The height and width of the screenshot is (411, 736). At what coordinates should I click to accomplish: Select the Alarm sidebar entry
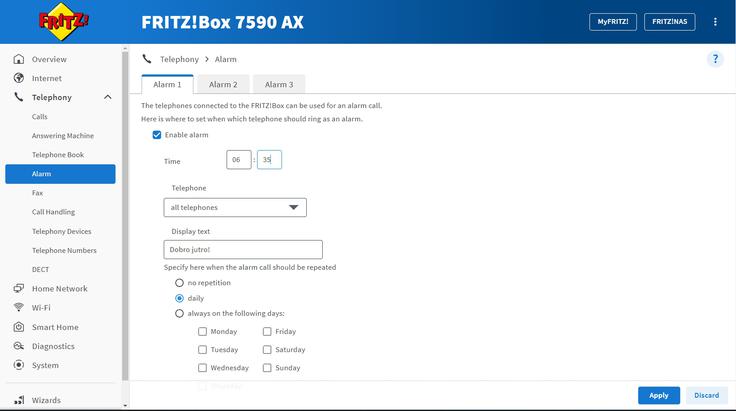61,174
